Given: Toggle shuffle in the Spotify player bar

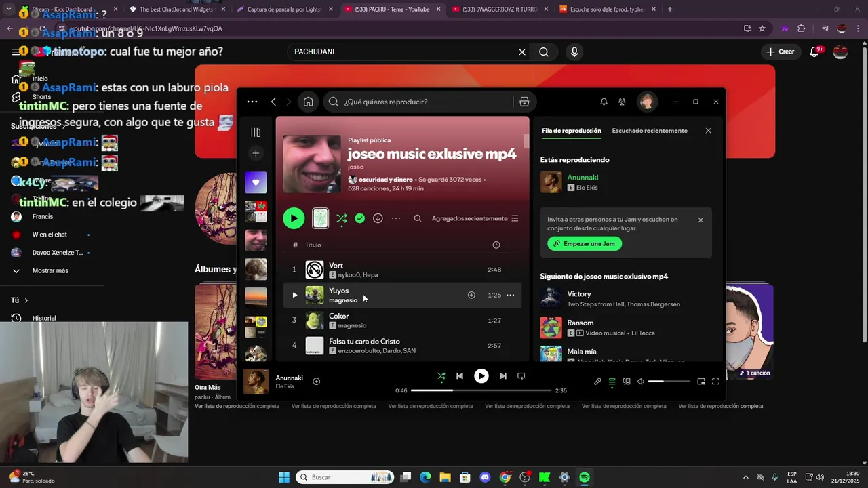Looking at the screenshot, I should coord(441,376).
